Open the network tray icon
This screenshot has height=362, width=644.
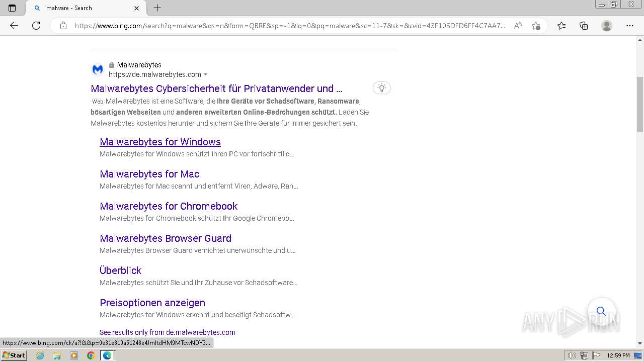pyautogui.click(x=584, y=355)
